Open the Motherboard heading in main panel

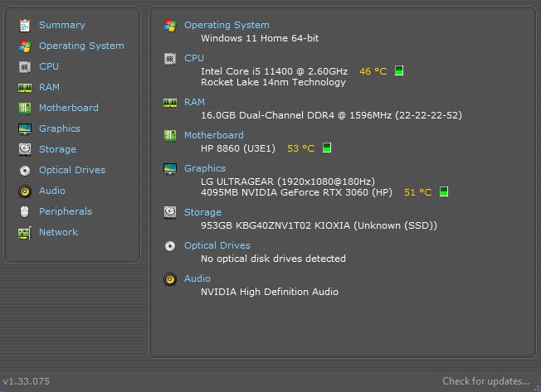tap(213, 135)
